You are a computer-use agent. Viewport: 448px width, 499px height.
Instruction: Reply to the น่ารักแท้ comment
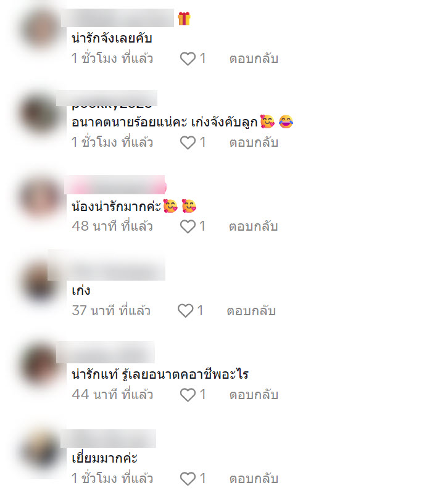pos(254,395)
